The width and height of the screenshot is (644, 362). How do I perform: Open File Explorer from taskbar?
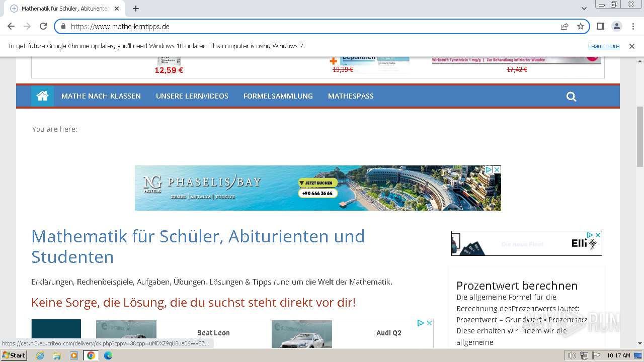coord(57,355)
